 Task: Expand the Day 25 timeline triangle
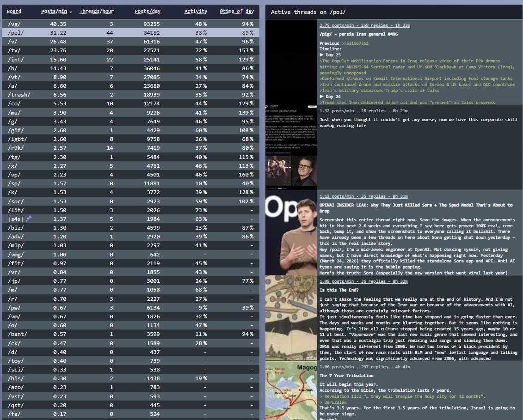321,55
